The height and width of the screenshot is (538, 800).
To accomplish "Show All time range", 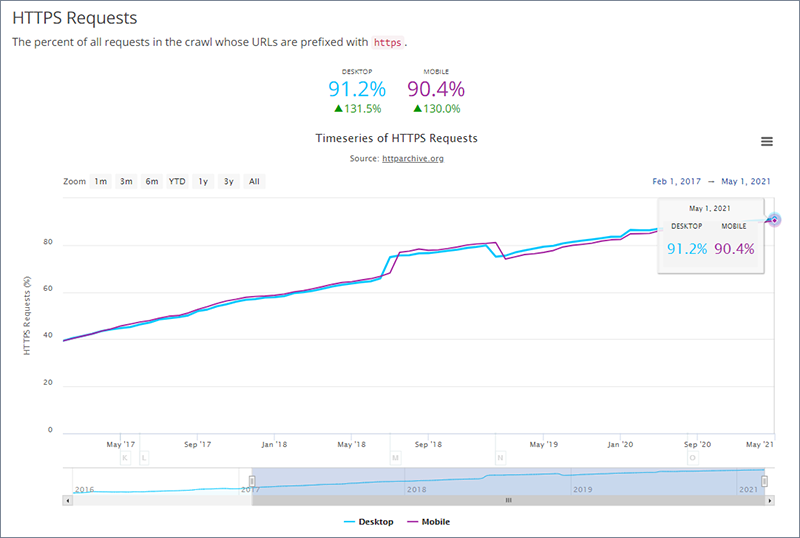I will point(254,181).
